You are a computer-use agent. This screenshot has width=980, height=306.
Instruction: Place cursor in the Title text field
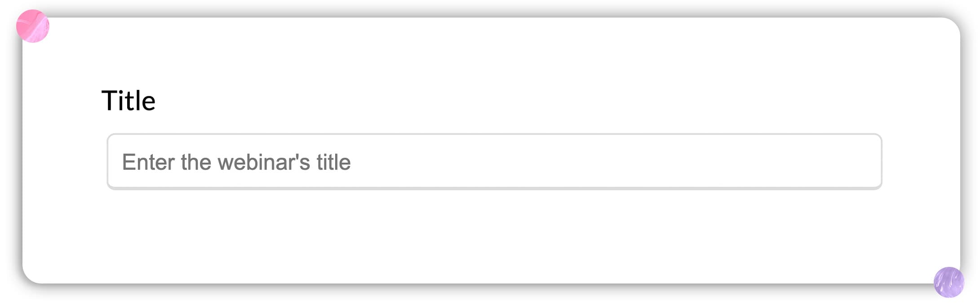pos(494,162)
